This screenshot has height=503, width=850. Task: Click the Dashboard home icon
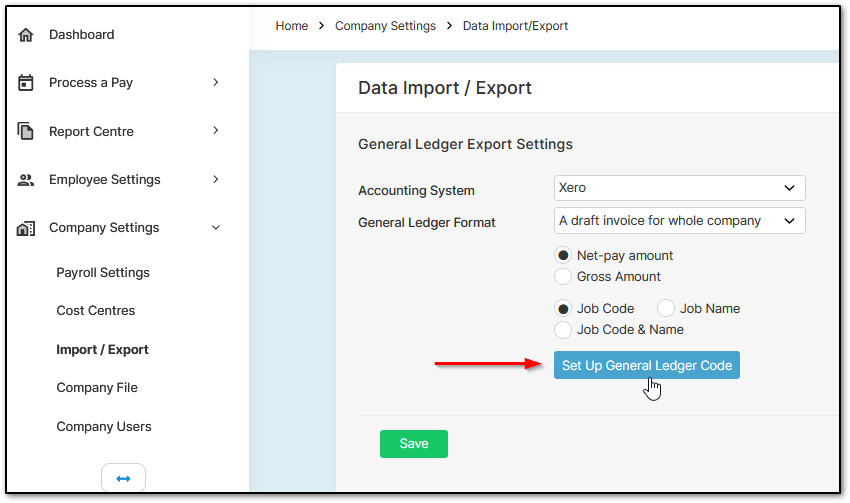click(x=25, y=35)
